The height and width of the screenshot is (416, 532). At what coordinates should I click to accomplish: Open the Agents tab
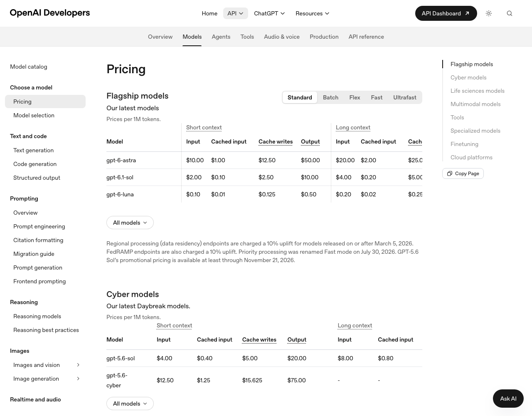point(221,37)
